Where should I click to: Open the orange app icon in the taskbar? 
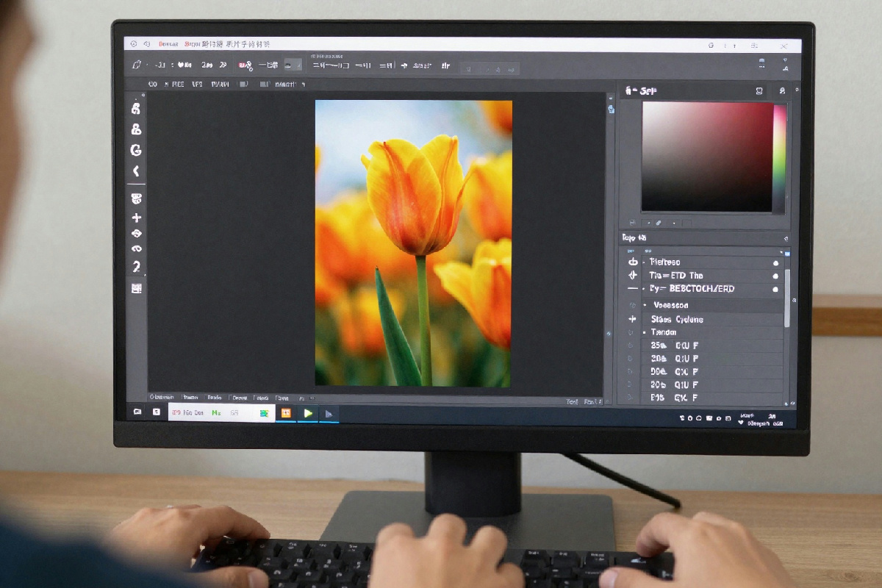tap(286, 413)
